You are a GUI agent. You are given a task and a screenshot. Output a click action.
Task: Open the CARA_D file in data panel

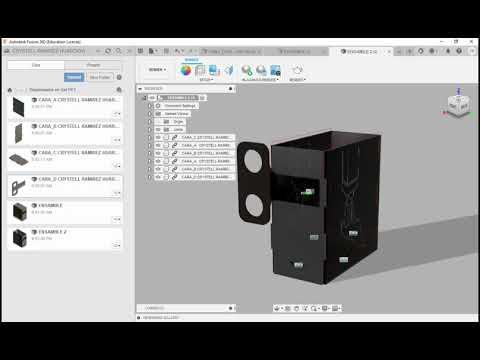click(65, 186)
